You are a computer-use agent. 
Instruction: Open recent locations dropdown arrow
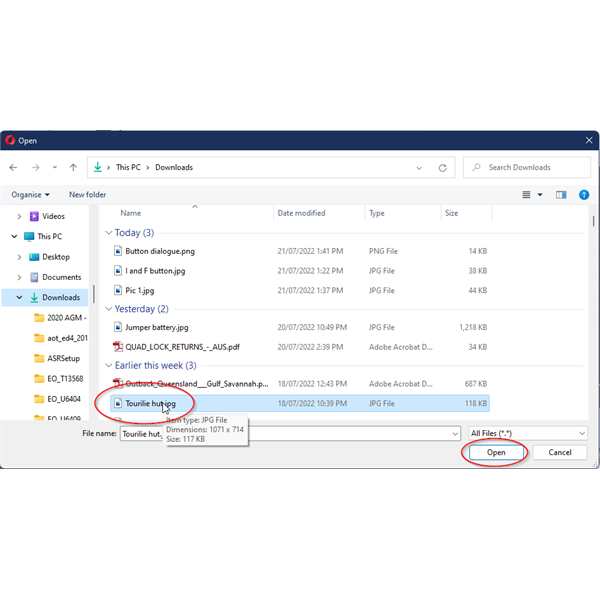tap(55, 168)
